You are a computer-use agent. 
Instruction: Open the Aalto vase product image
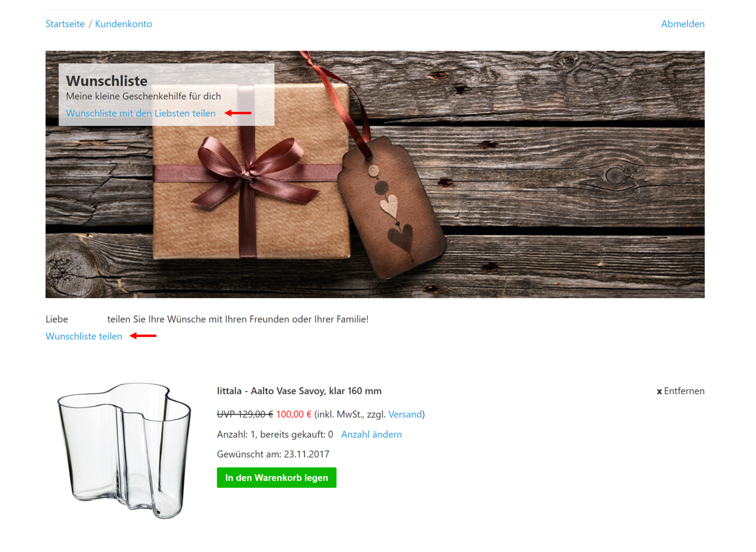(x=125, y=450)
